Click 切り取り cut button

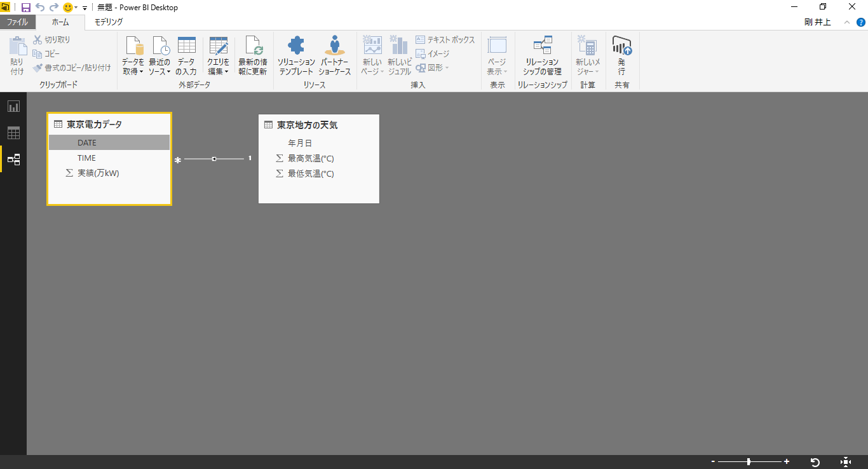[51, 39]
